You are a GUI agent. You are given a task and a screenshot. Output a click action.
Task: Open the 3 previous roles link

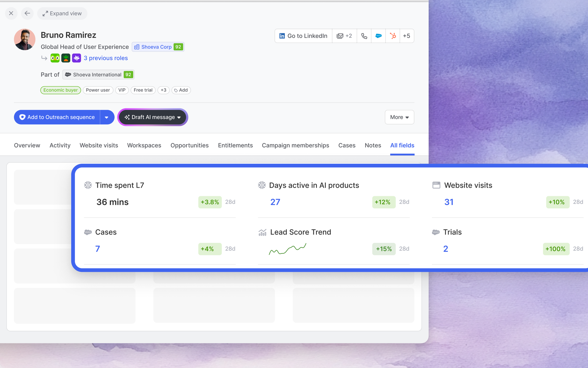point(106,58)
